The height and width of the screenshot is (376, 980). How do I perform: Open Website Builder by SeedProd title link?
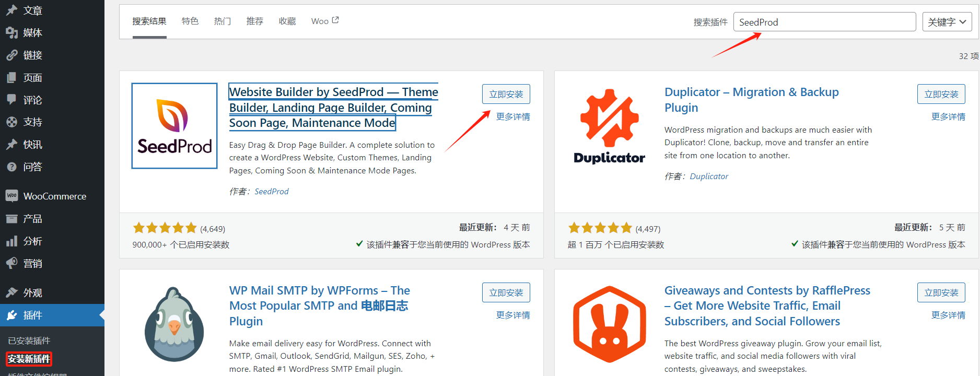tap(333, 107)
